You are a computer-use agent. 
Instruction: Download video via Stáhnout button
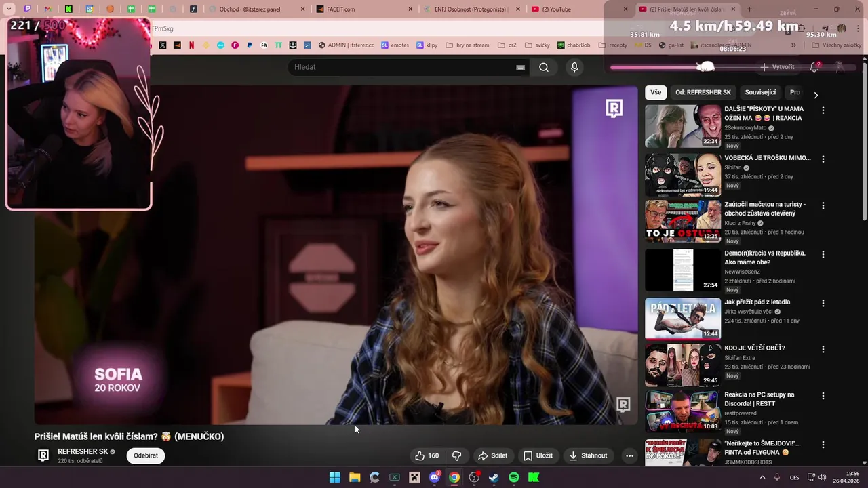[x=588, y=455]
